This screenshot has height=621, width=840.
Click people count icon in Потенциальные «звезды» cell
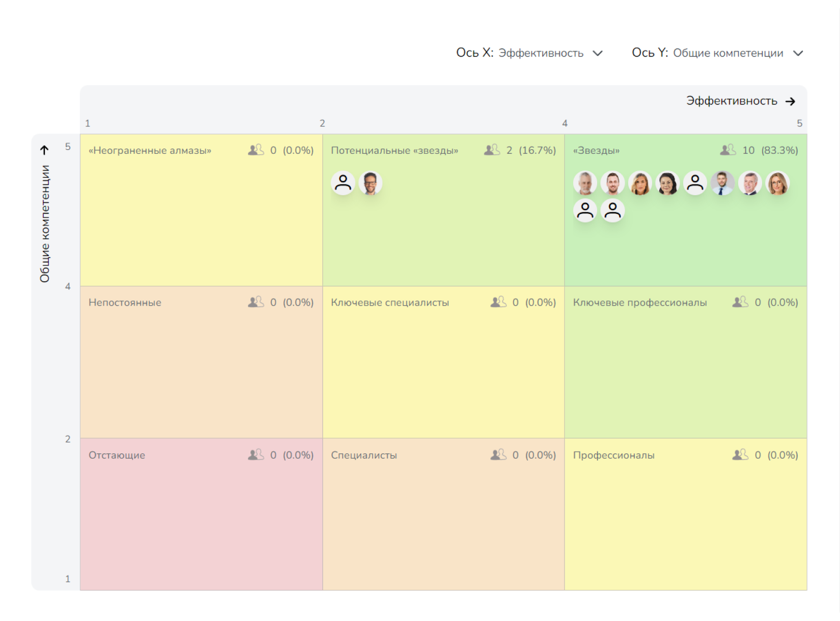pyautogui.click(x=492, y=150)
